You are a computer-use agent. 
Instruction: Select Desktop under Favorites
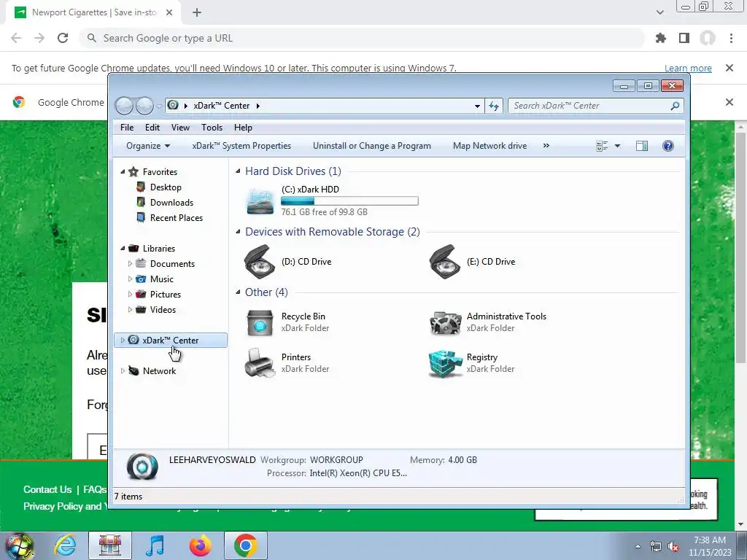166,187
